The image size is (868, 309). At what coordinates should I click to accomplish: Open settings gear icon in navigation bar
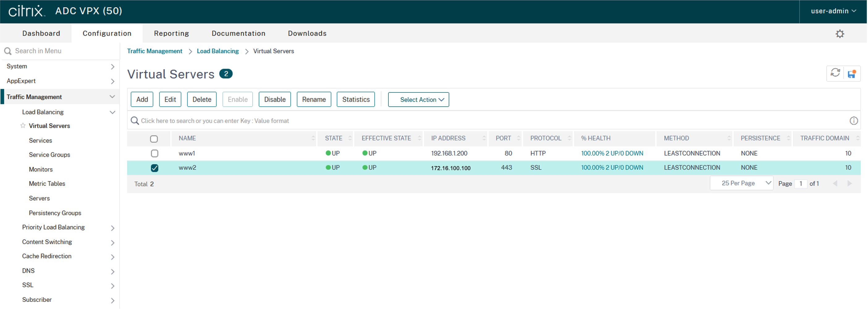tap(840, 34)
